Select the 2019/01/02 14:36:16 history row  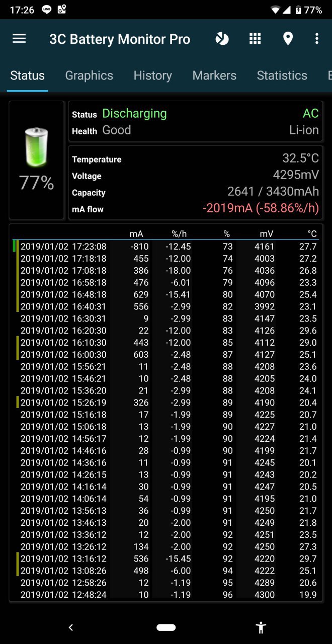click(166, 463)
